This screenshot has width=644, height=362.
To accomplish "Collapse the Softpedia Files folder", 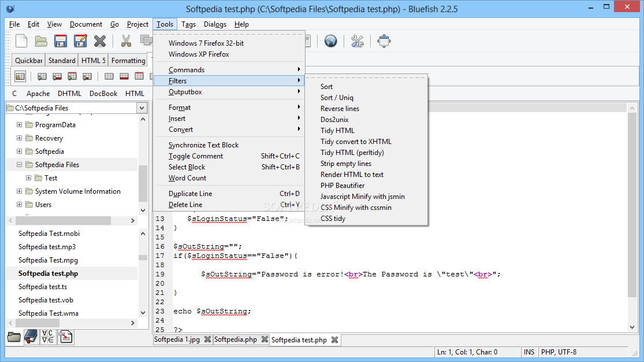I will click(19, 165).
